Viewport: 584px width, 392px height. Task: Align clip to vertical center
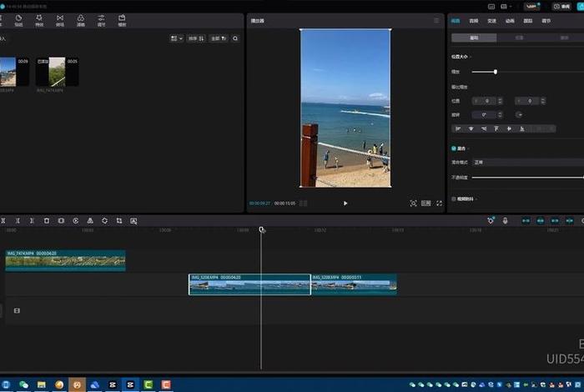(509, 128)
